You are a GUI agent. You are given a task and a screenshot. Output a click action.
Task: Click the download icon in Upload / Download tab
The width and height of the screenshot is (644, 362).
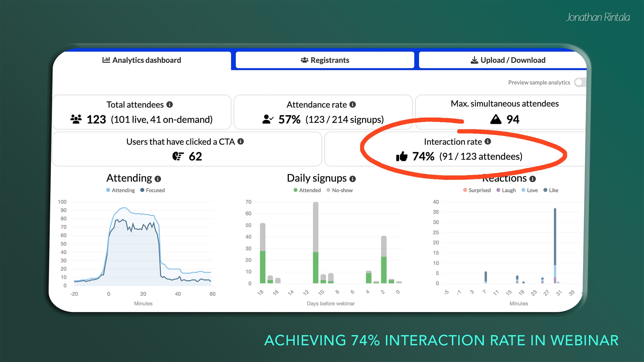click(x=474, y=60)
